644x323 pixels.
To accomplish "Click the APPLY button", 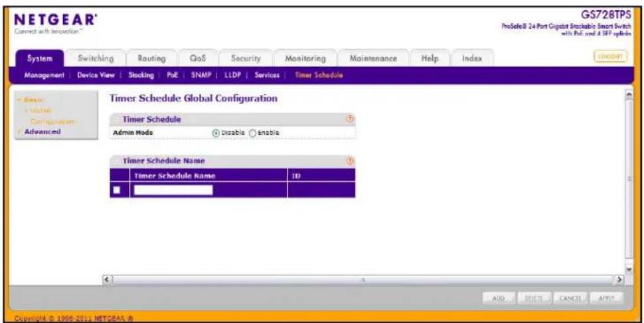I will click(x=607, y=298).
